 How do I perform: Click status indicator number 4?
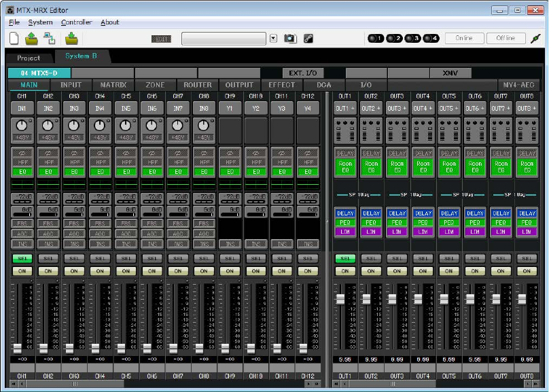point(431,39)
